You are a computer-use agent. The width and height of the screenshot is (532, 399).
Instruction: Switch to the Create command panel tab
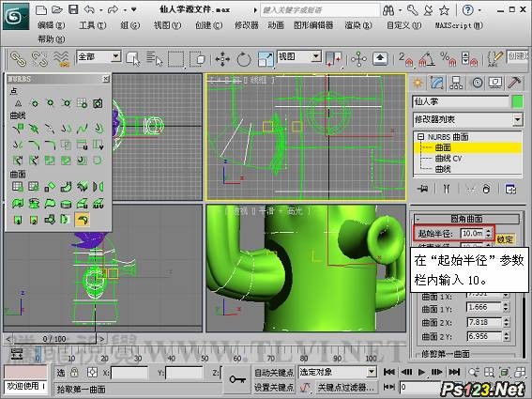418,83
